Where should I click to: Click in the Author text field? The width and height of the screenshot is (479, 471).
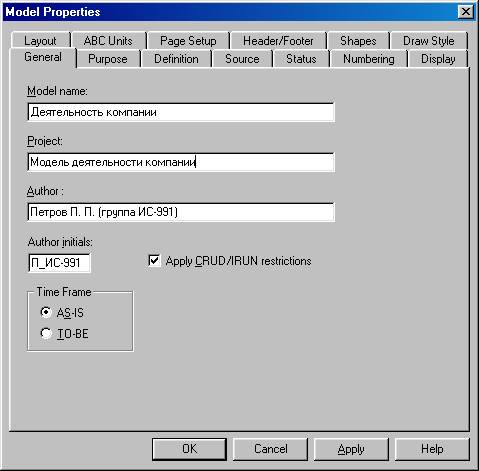181,212
